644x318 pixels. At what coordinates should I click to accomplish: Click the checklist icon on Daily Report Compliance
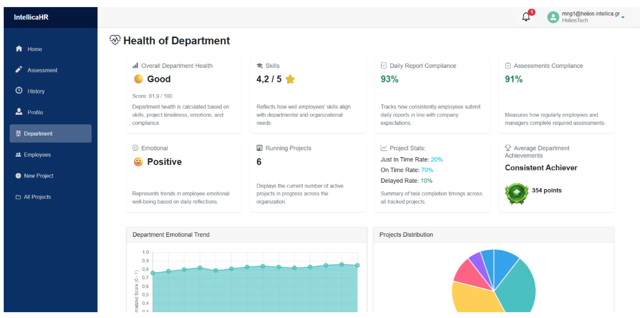tap(384, 65)
